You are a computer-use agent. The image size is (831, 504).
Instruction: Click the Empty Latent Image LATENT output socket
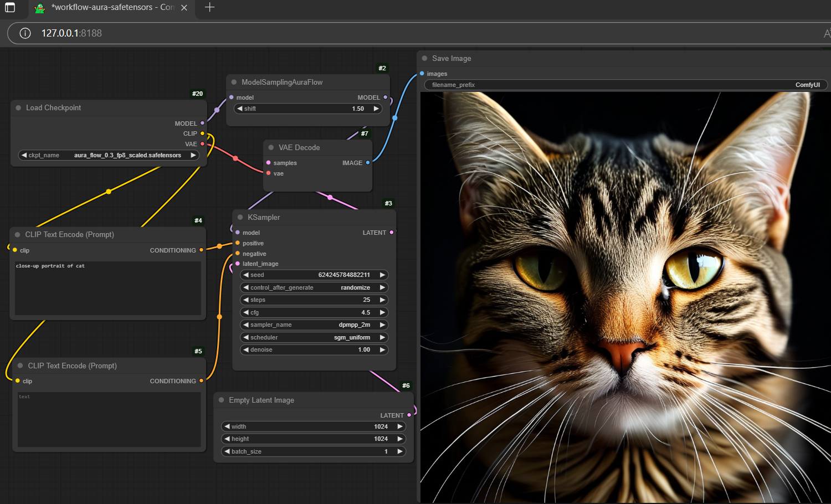point(409,415)
